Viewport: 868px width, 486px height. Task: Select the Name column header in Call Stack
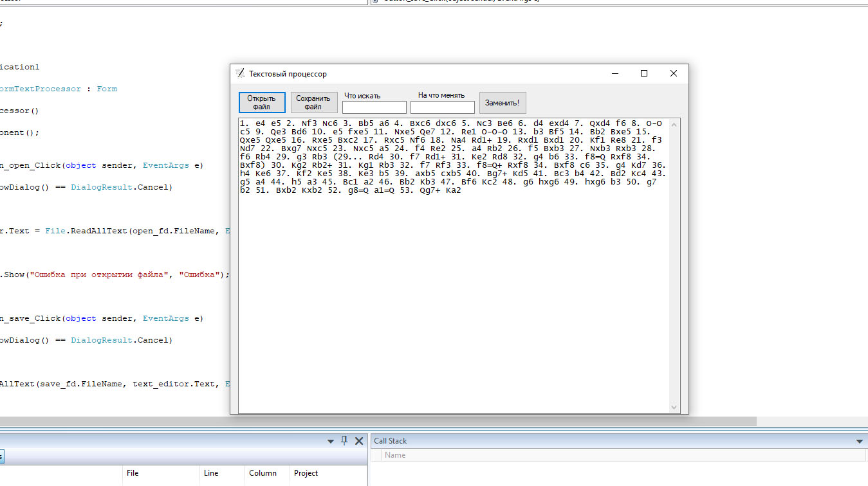pyautogui.click(x=395, y=455)
